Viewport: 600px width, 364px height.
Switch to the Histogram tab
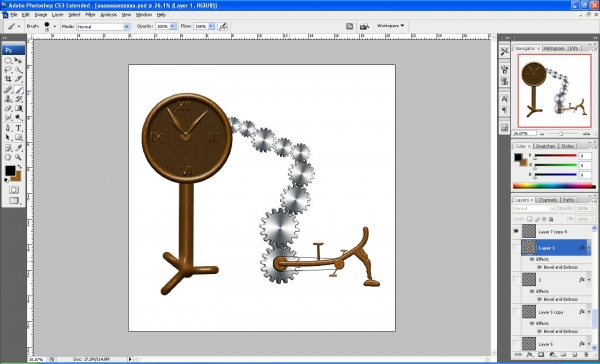(554, 48)
